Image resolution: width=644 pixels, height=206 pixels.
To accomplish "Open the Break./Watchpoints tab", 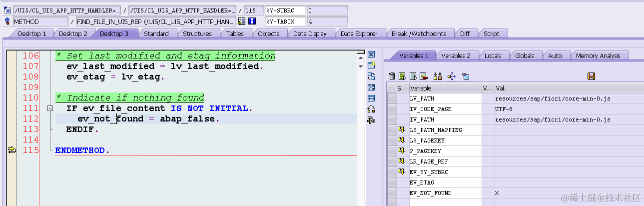I will (x=419, y=33).
